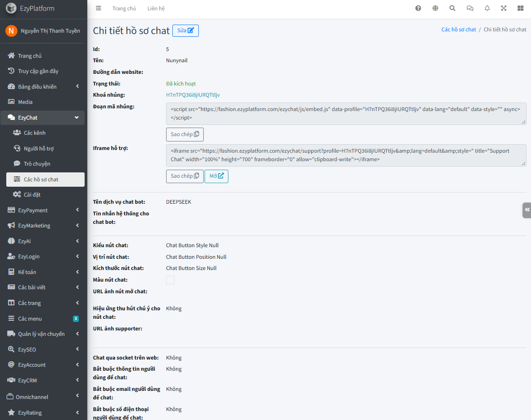Collapse the EzyChat menu
The image size is (531, 420).
(x=43, y=117)
